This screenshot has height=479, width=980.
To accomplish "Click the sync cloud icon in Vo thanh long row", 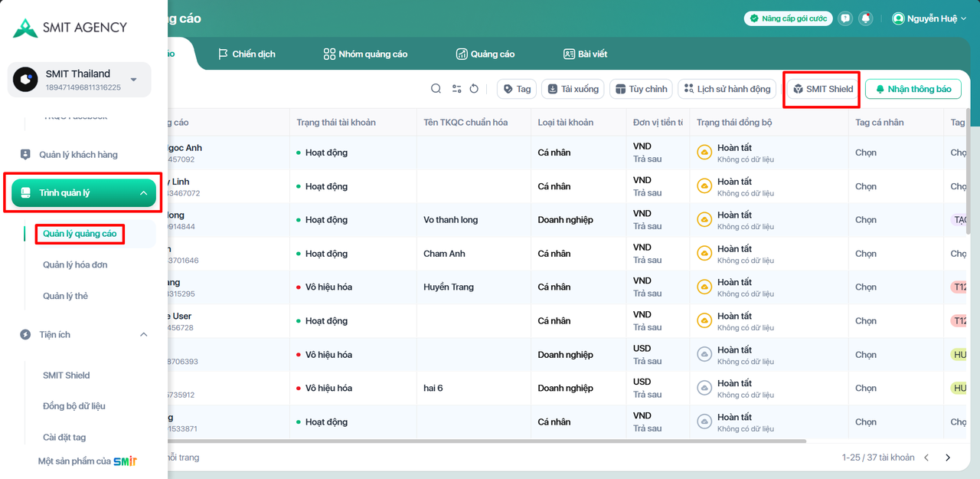I will pyautogui.click(x=704, y=220).
